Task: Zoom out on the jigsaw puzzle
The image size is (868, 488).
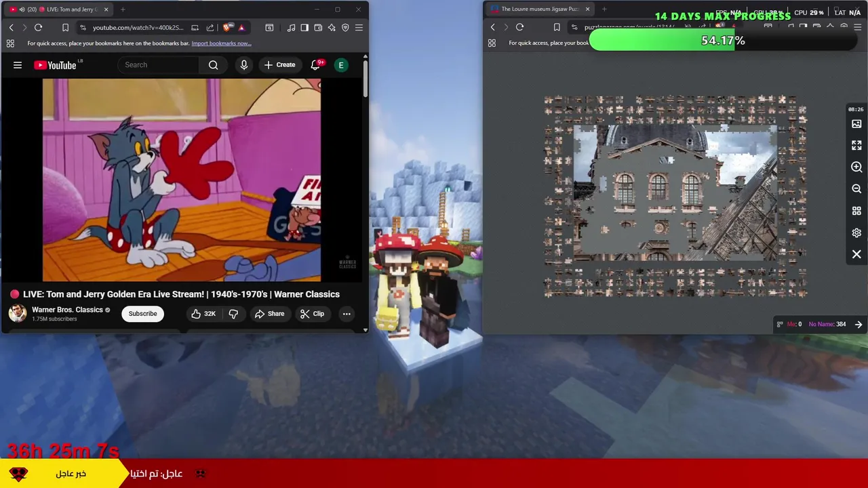Action: pos(856,189)
